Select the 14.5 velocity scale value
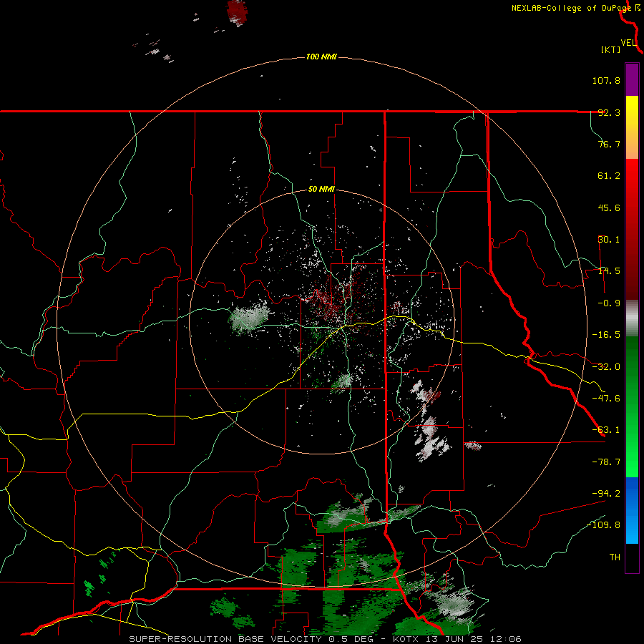This screenshot has width=644, height=644. pyautogui.click(x=609, y=271)
